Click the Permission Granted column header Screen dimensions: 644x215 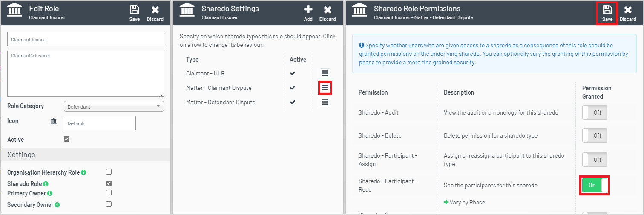click(597, 92)
